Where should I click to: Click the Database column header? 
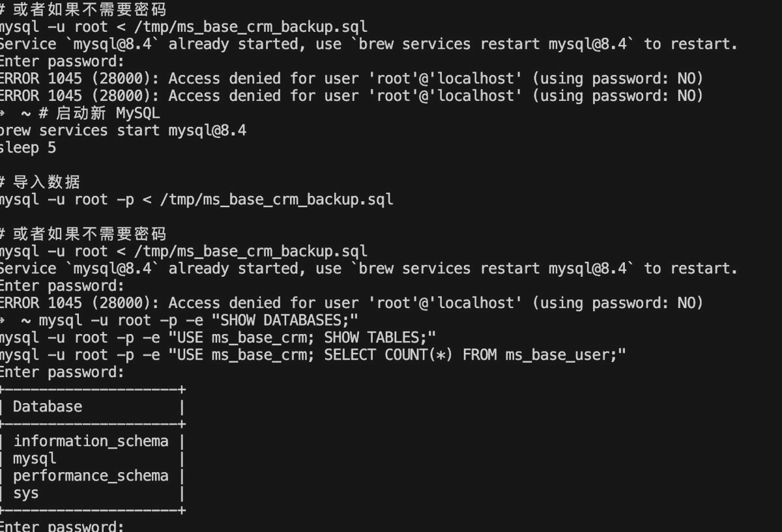(x=48, y=407)
